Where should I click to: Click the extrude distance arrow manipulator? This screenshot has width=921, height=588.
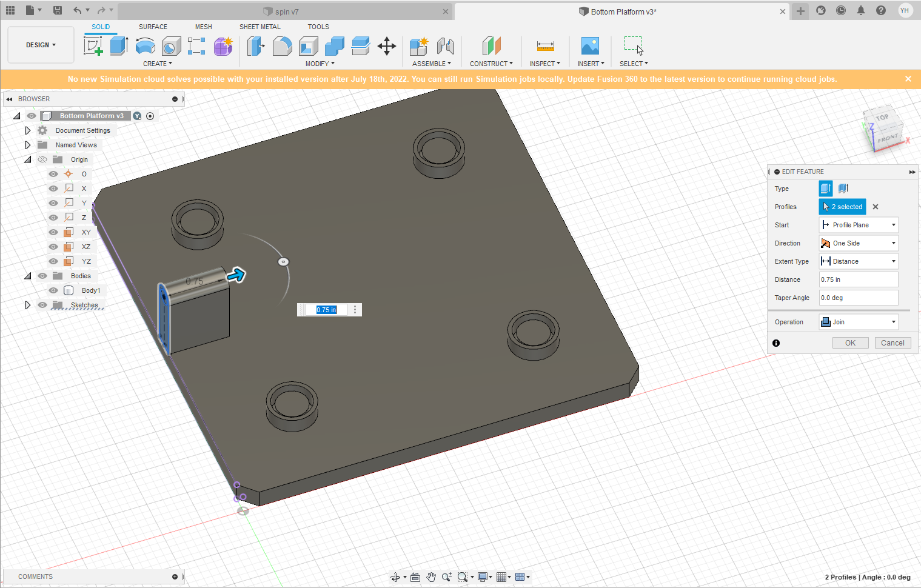236,275
